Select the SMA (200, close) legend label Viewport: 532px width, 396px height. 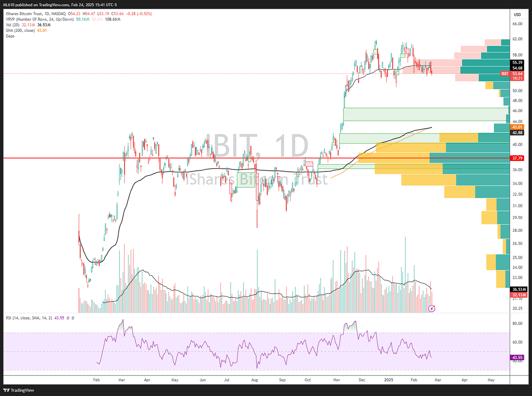[20, 30]
